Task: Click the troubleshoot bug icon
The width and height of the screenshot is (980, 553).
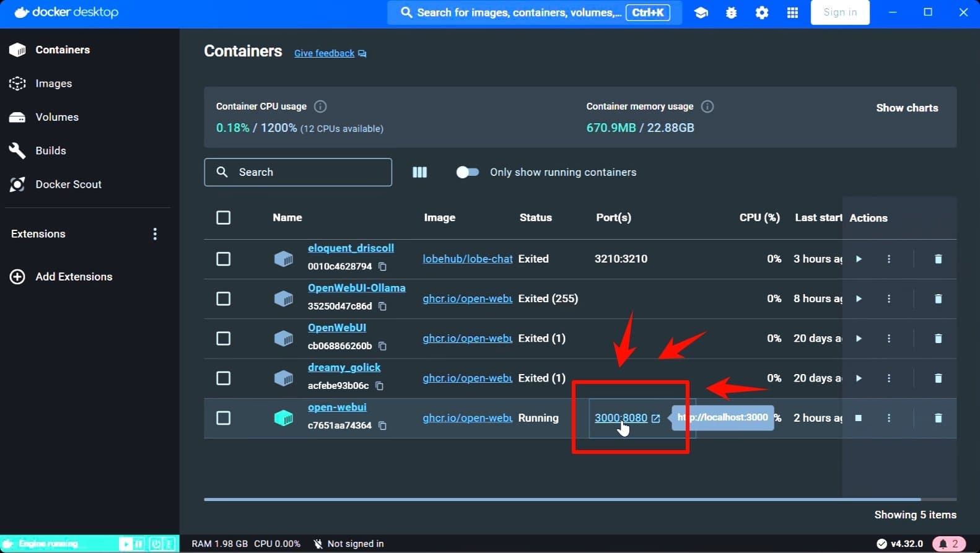Action: (x=731, y=12)
